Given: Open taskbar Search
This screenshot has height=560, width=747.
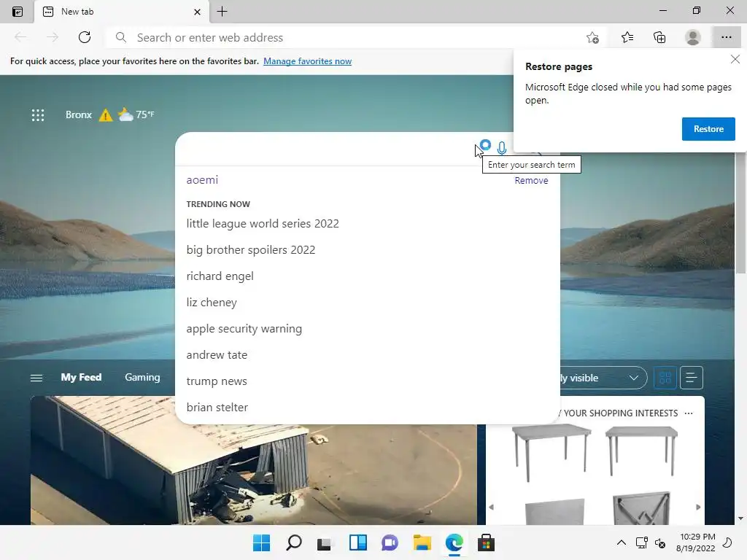Looking at the screenshot, I should 293,542.
